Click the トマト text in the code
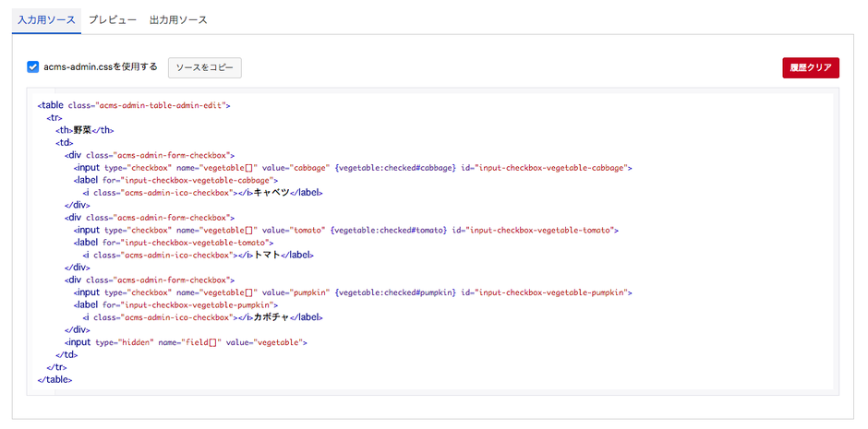868x429 pixels. (x=267, y=255)
